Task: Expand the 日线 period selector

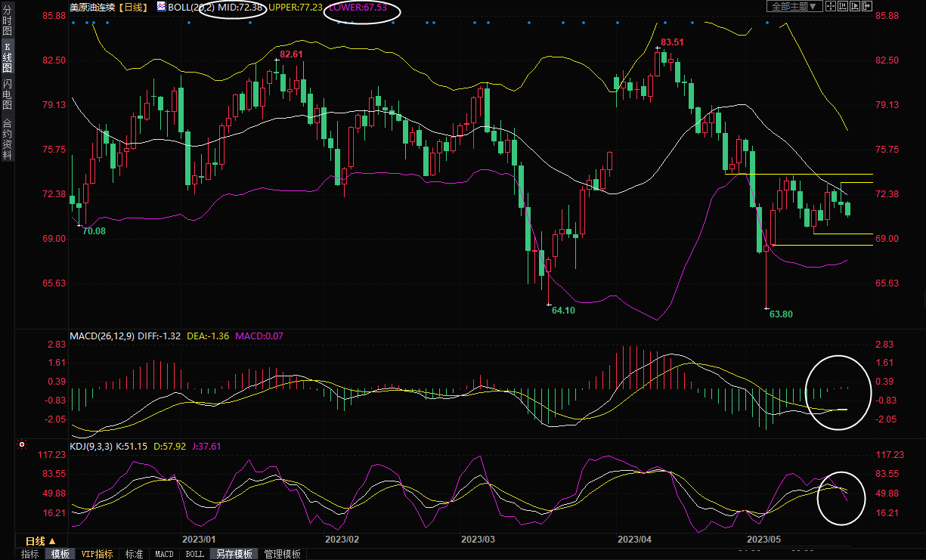Action: coord(41,541)
